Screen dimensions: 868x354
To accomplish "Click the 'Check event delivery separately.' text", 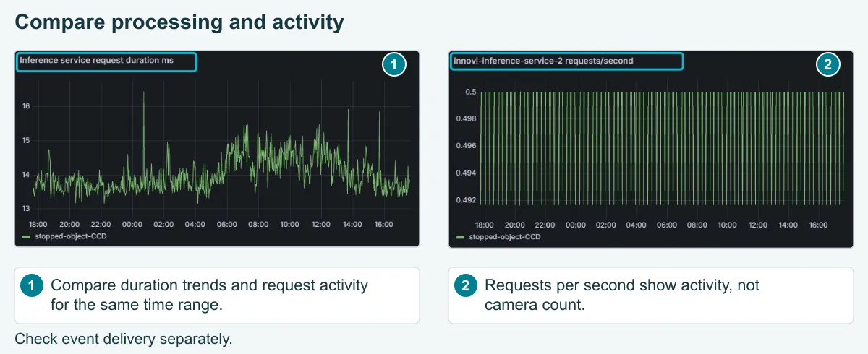I will (124, 339).
